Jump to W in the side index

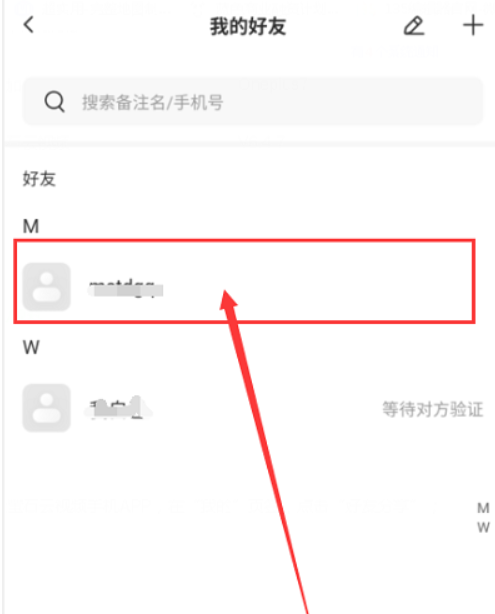(x=483, y=527)
